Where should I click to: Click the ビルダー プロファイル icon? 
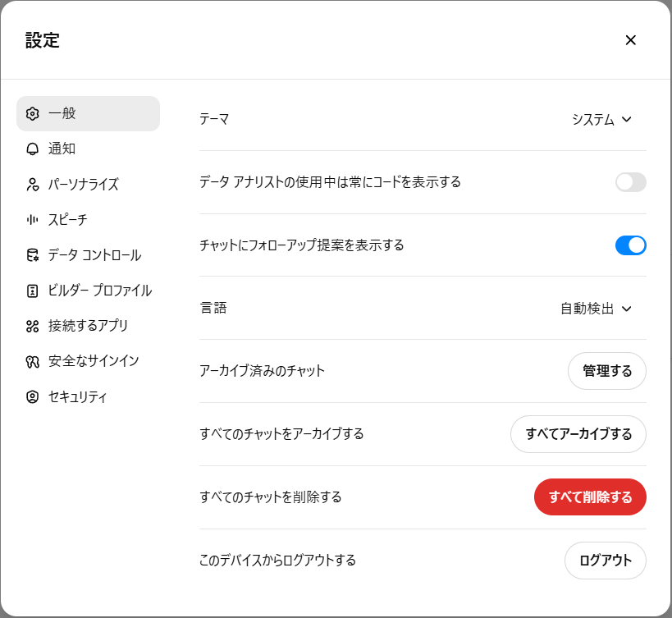click(33, 290)
